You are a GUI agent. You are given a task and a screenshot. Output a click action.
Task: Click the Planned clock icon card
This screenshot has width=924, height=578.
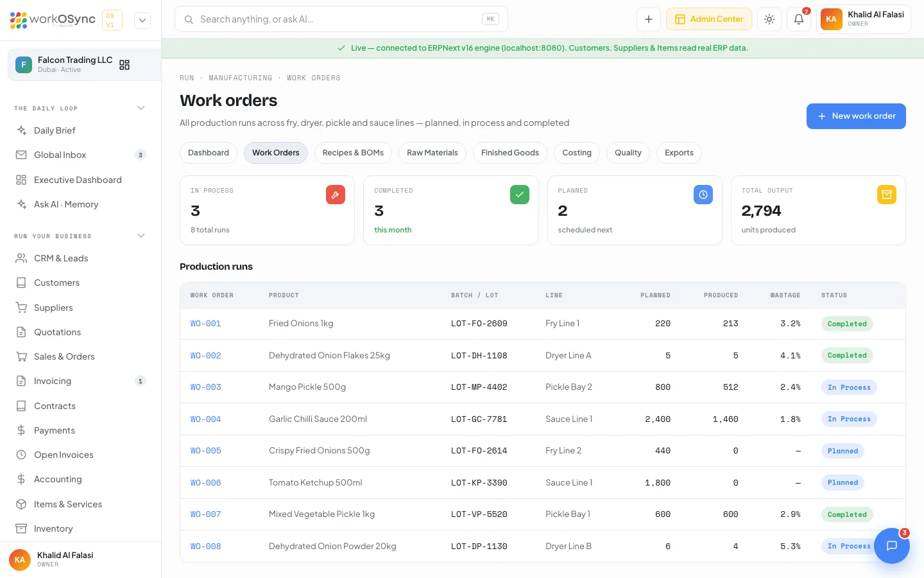703,195
